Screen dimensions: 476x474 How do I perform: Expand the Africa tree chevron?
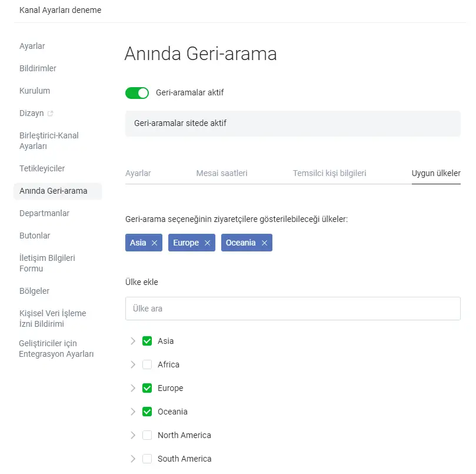tap(133, 364)
